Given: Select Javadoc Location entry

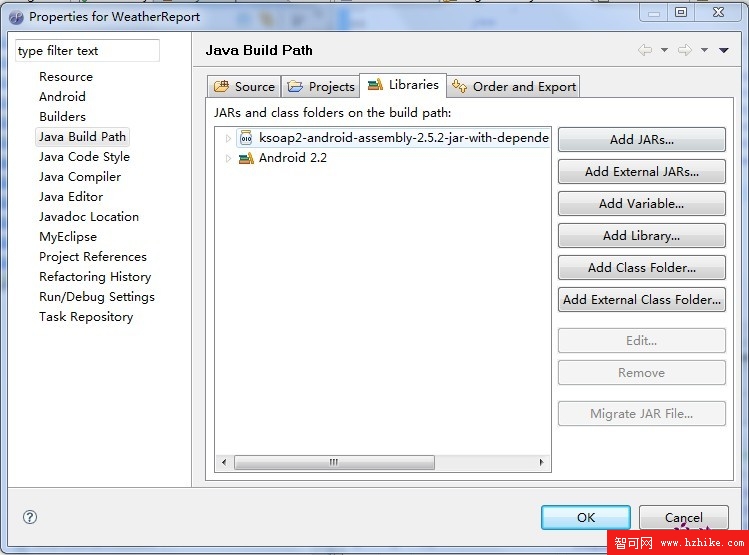Looking at the screenshot, I should pos(89,217).
